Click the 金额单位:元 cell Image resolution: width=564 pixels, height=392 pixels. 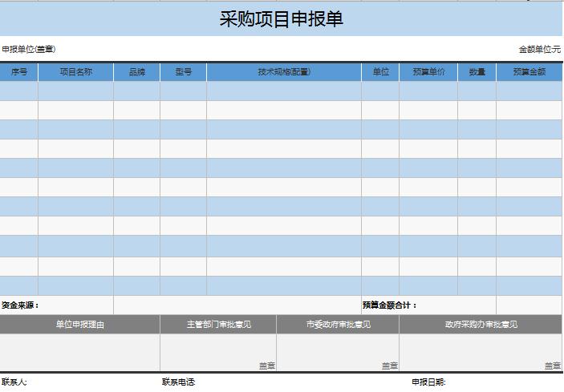(539, 49)
